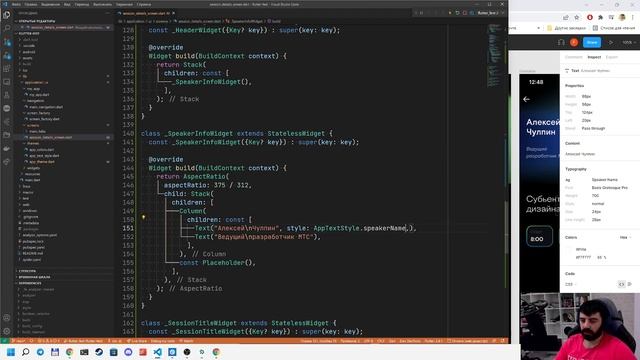Collapse the Open Editors section

pyautogui.click(x=36, y=21)
